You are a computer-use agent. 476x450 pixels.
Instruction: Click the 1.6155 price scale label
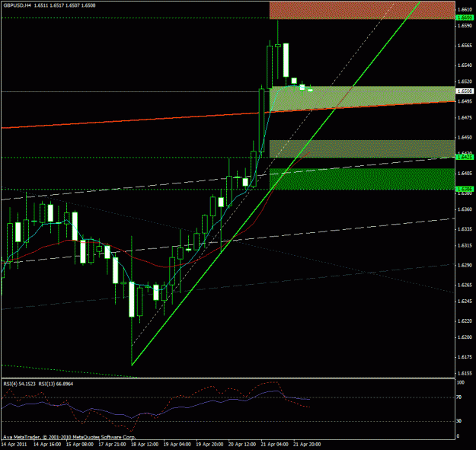pyautogui.click(x=465, y=374)
